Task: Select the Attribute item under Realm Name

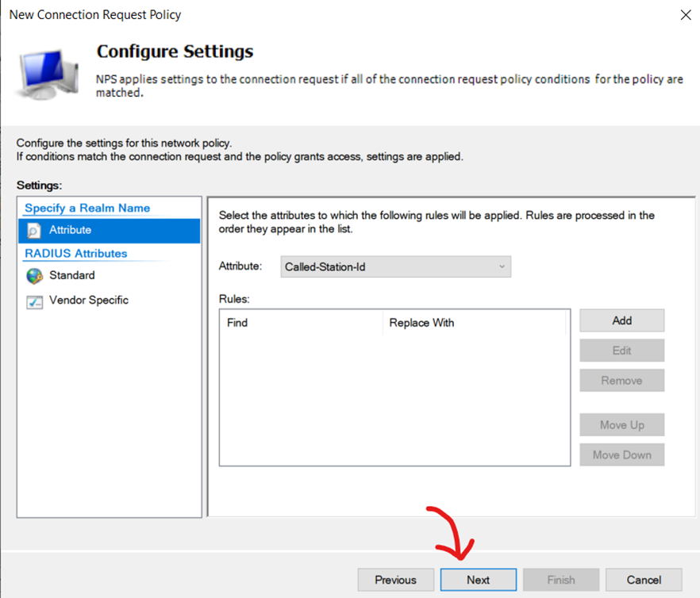Action: coord(110,230)
